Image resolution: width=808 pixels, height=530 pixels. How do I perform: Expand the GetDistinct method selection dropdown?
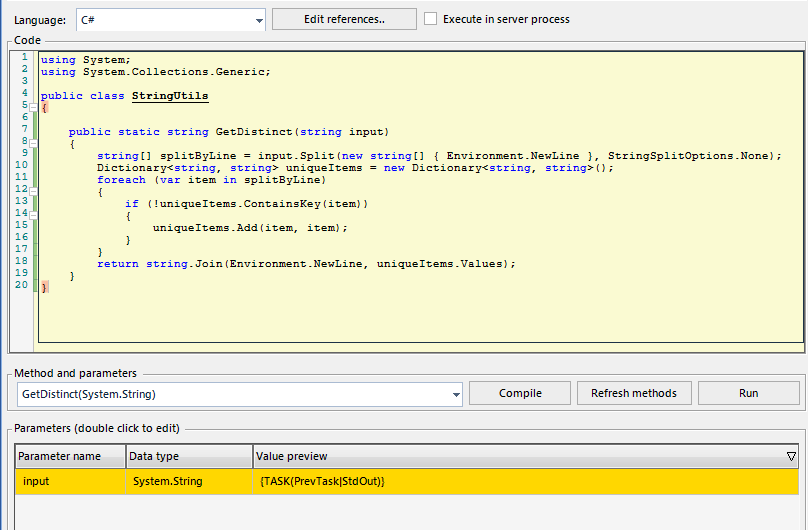coord(455,394)
